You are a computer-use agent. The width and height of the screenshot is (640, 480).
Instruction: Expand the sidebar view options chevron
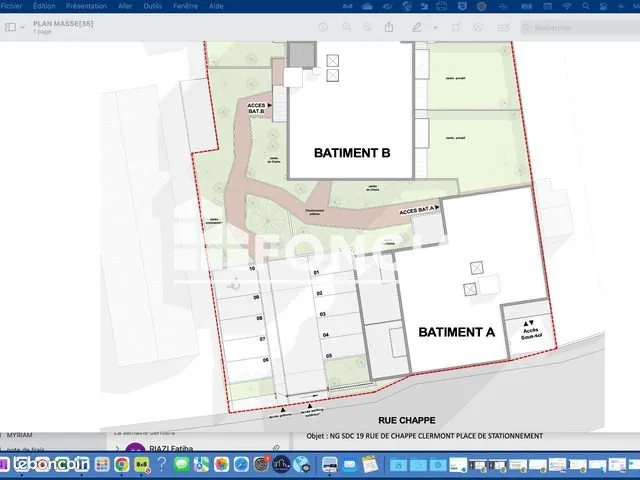(22, 27)
